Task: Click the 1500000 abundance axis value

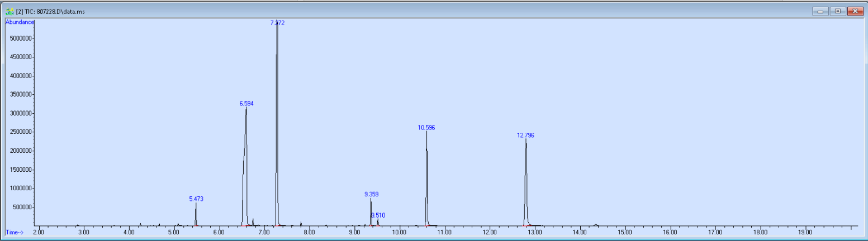Action: (20, 170)
